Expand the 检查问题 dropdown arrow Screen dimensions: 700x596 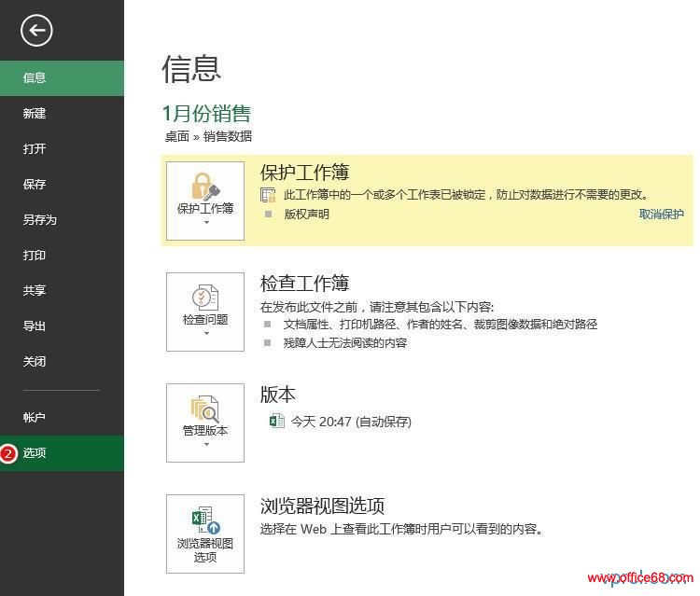click(x=206, y=333)
